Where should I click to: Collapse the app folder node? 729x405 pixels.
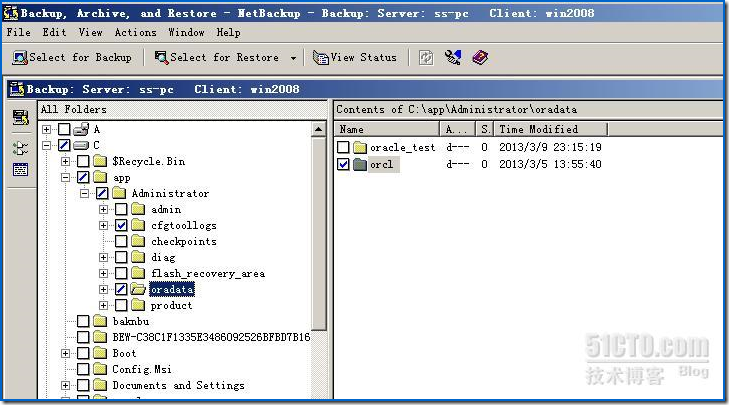(x=66, y=178)
